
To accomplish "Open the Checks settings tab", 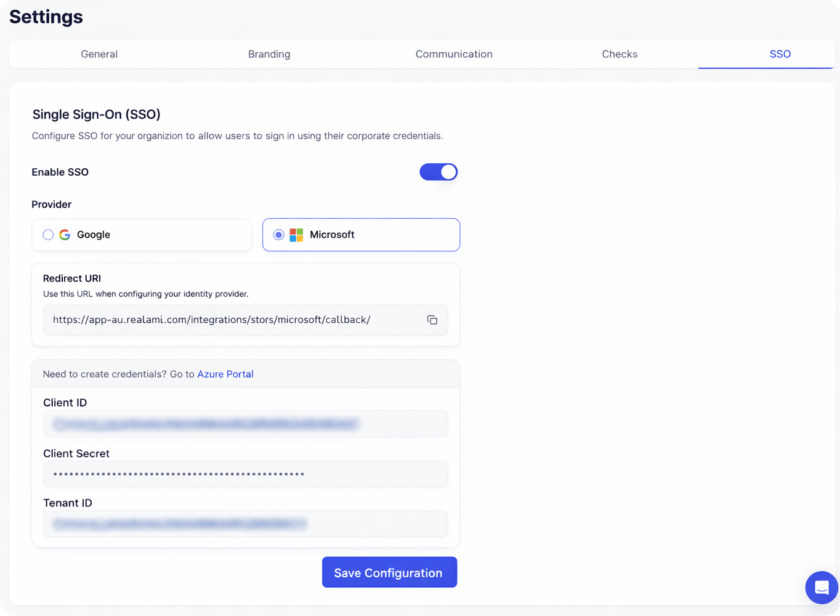I will pos(620,54).
